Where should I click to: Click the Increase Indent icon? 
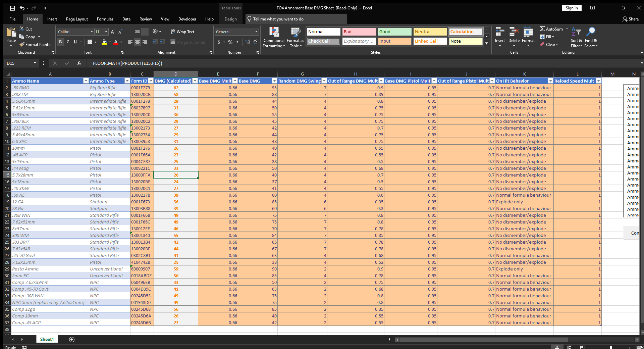pyautogui.click(x=163, y=42)
